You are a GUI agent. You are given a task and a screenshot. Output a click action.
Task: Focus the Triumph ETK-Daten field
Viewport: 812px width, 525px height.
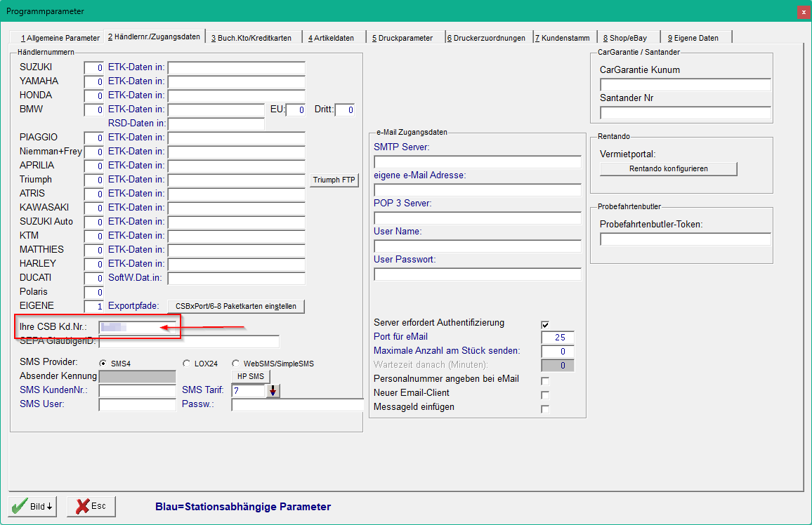pyautogui.click(x=237, y=180)
